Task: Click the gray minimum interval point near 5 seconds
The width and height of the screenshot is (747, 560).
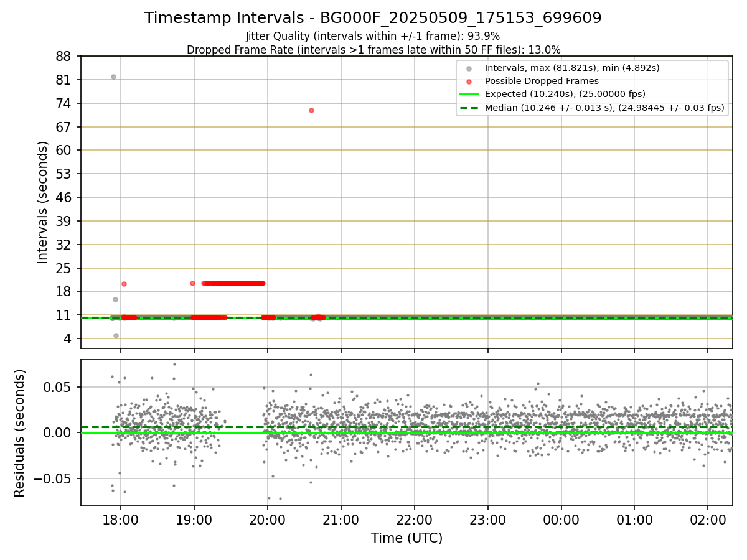Action: click(x=116, y=335)
